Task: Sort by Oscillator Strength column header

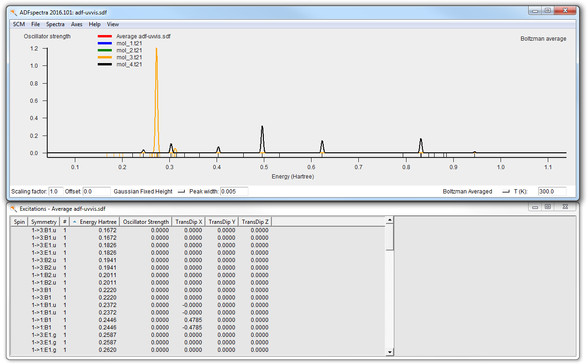Action: [145, 222]
